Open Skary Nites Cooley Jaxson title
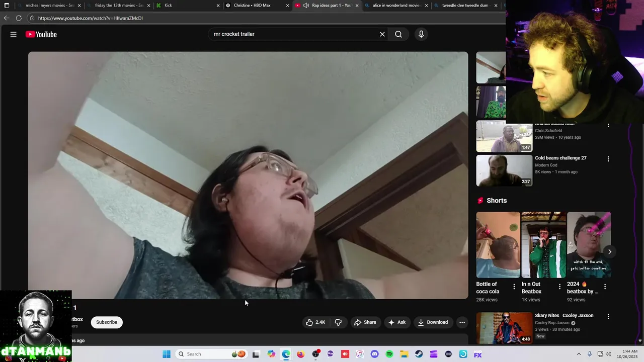The height and width of the screenshot is (362, 644). [564, 316]
